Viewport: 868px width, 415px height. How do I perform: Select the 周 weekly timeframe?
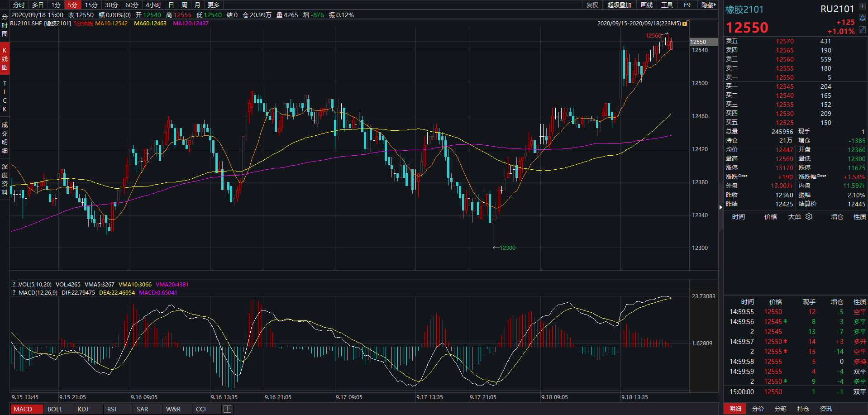184,5
